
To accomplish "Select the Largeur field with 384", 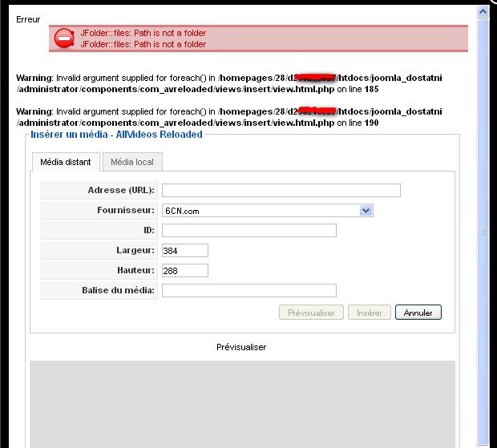I will click(184, 250).
